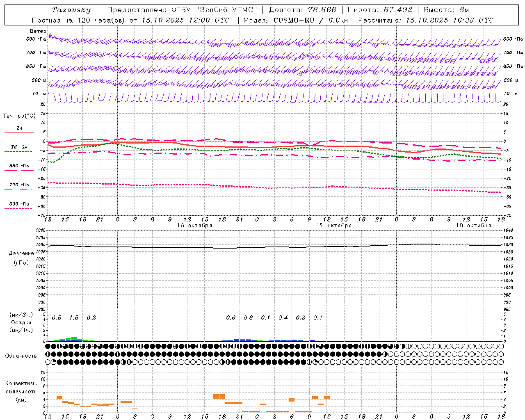Click the 18 октября date label

473,226
